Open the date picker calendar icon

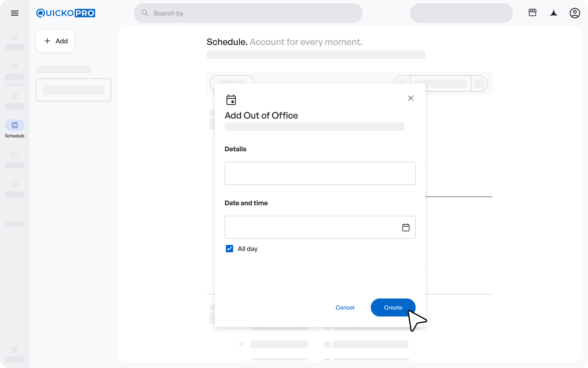click(x=405, y=227)
